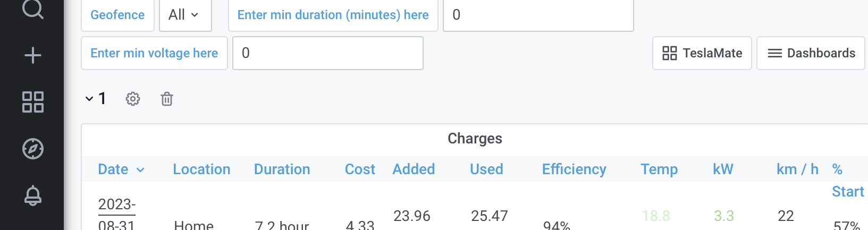Open the dashboards grid icon in sidebar
The width and height of the screenshot is (868, 230).
coord(33,102)
